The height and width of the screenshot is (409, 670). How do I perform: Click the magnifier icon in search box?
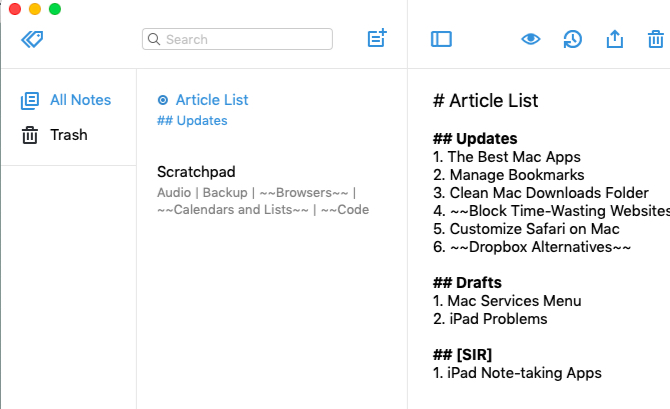click(154, 39)
